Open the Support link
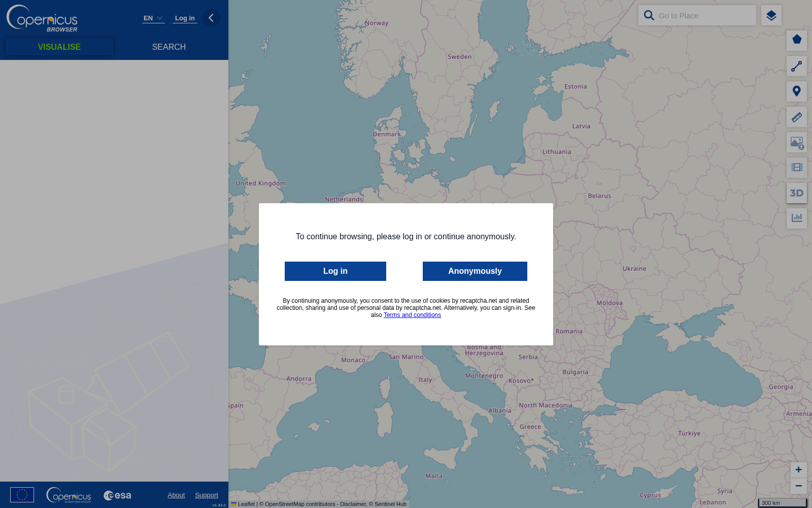 point(207,495)
